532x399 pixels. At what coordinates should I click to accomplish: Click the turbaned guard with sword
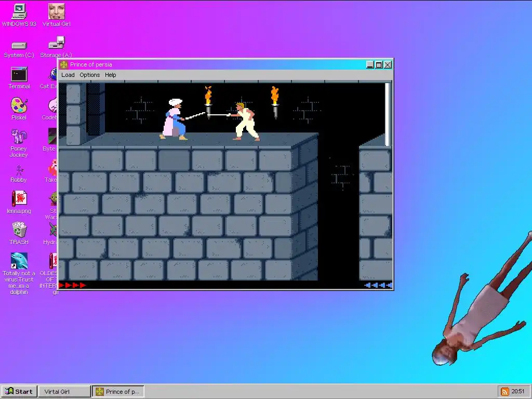[174, 119]
